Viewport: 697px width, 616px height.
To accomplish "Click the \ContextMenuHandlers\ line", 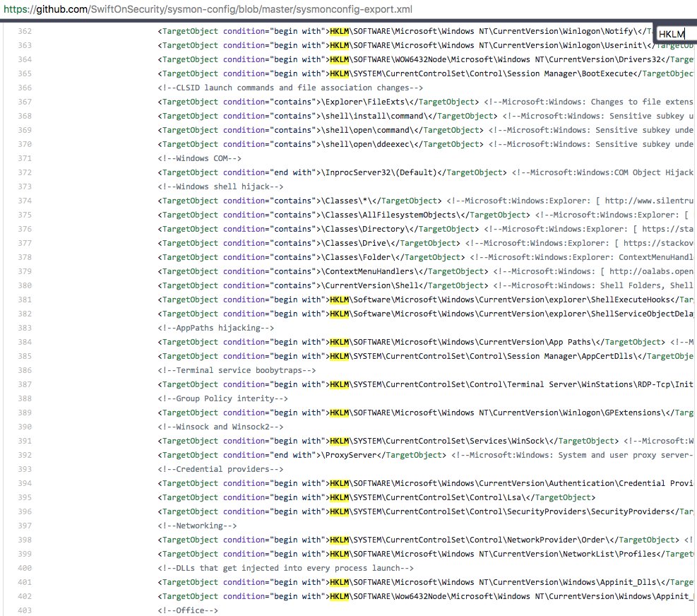I will [426, 271].
